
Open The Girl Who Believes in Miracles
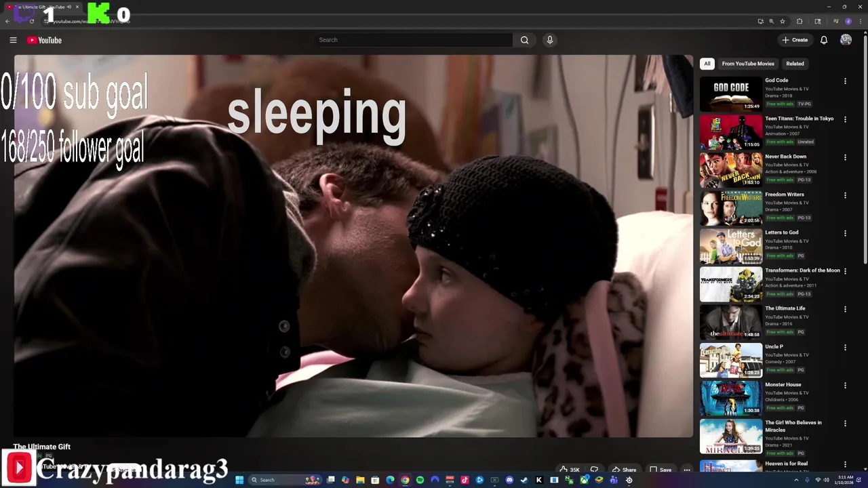point(793,426)
